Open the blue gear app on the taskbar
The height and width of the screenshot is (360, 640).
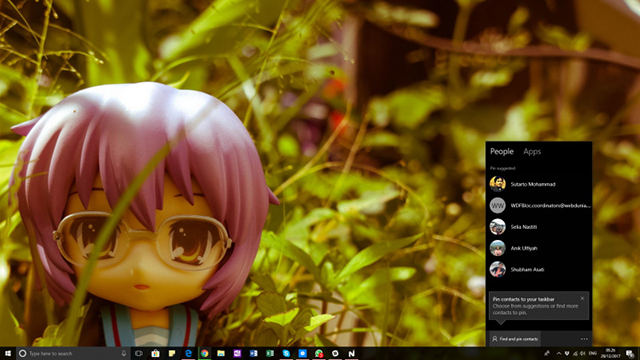(302, 353)
